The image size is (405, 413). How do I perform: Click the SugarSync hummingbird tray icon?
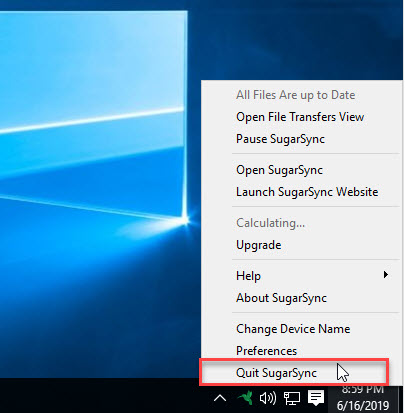[x=245, y=398]
